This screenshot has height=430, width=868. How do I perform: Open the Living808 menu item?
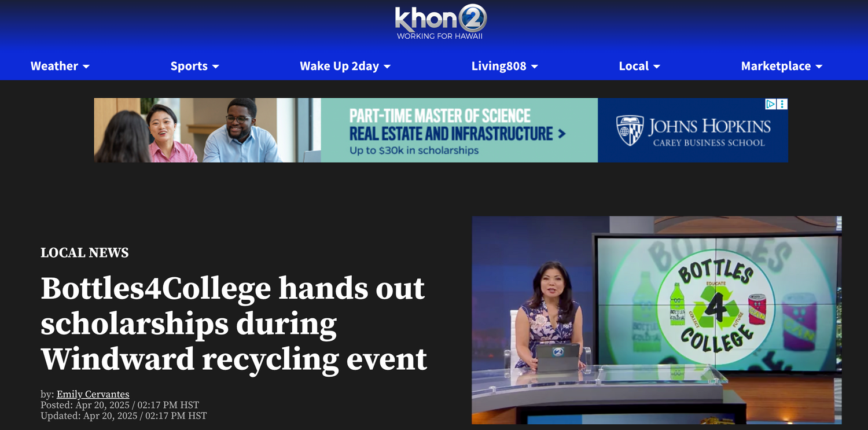pos(499,66)
